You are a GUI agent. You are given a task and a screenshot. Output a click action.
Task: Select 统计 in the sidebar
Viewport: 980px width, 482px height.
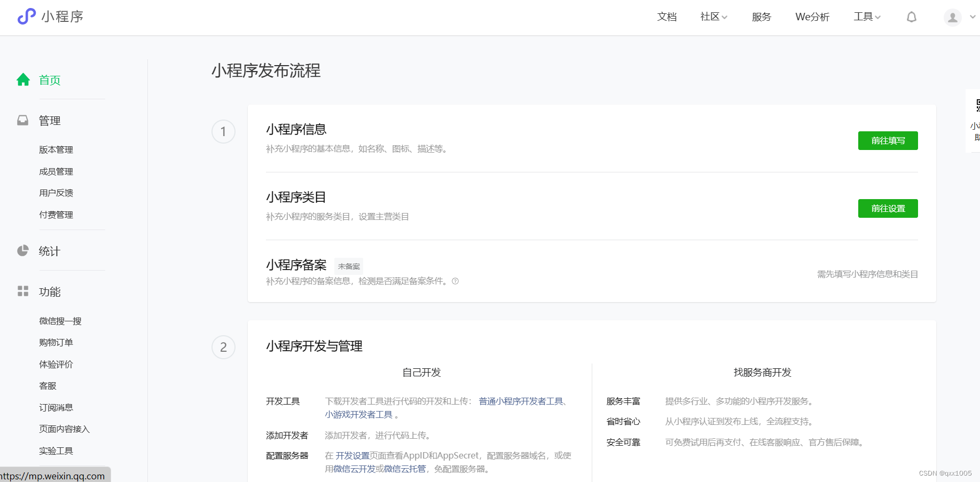click(x=50, y=251)
